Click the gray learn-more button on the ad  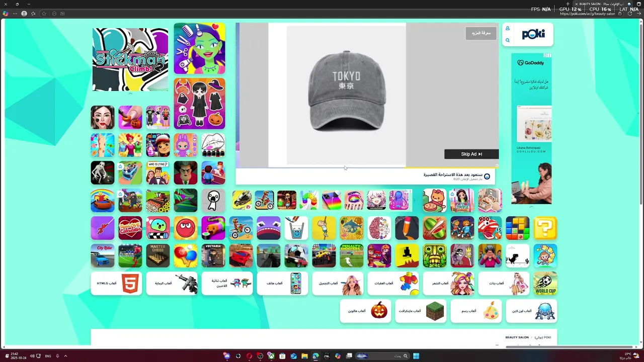click(481, 33)
